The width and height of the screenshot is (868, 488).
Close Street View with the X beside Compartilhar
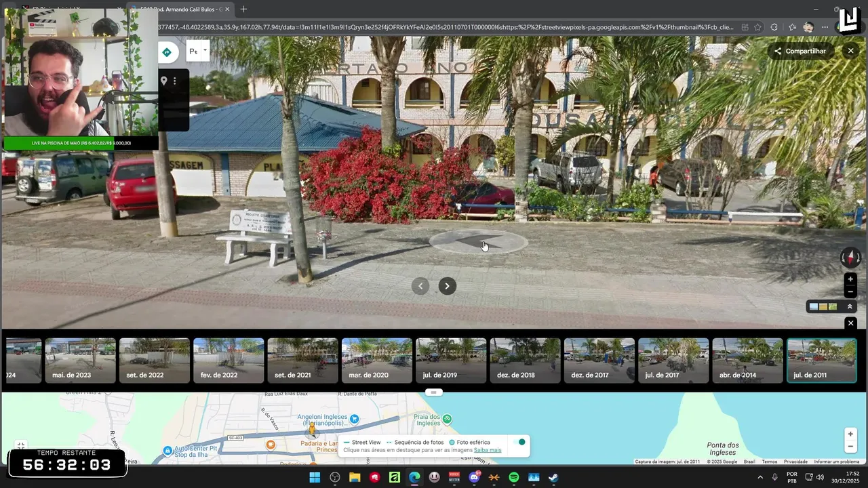pyautogui.click(x=850, y=51)
